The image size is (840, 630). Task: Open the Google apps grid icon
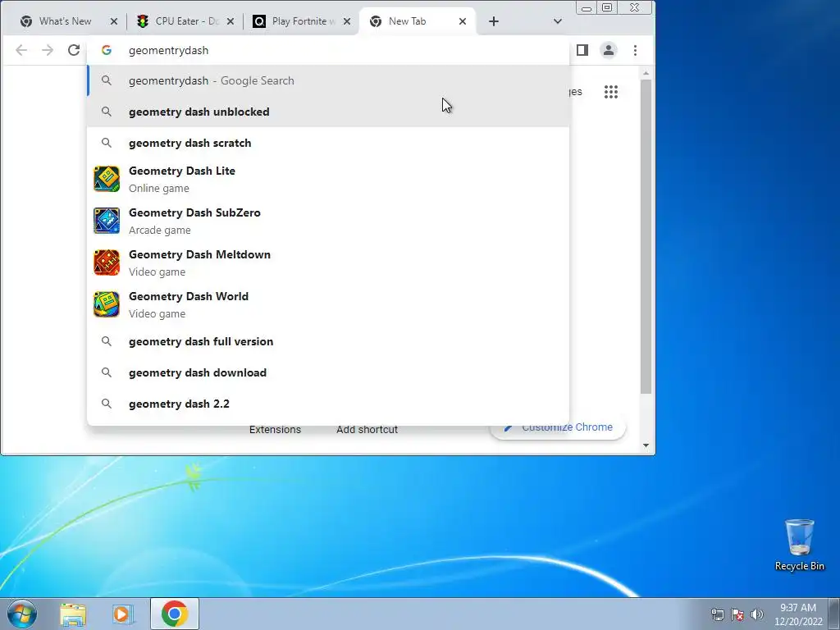[611, 92]
